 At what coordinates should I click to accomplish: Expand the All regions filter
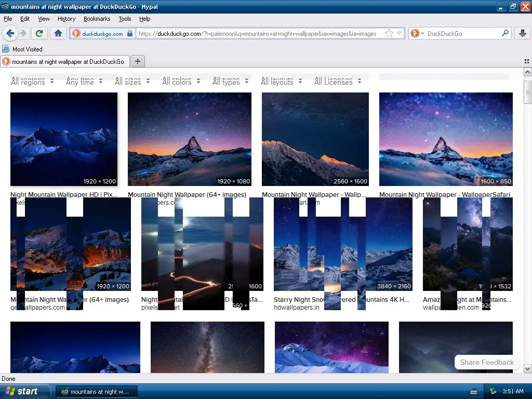pos(32,81)
